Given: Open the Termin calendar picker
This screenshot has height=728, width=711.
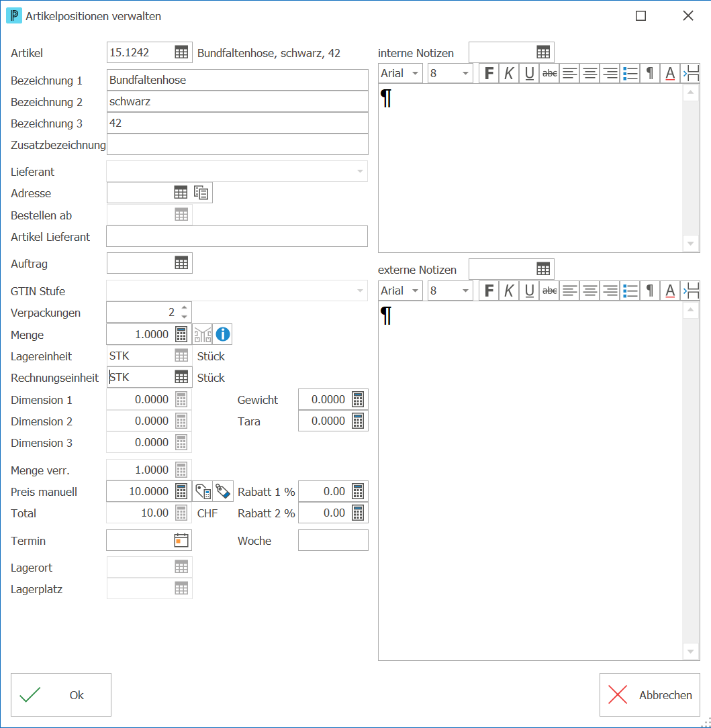Looking at the screenshot, I should (181, 540).
